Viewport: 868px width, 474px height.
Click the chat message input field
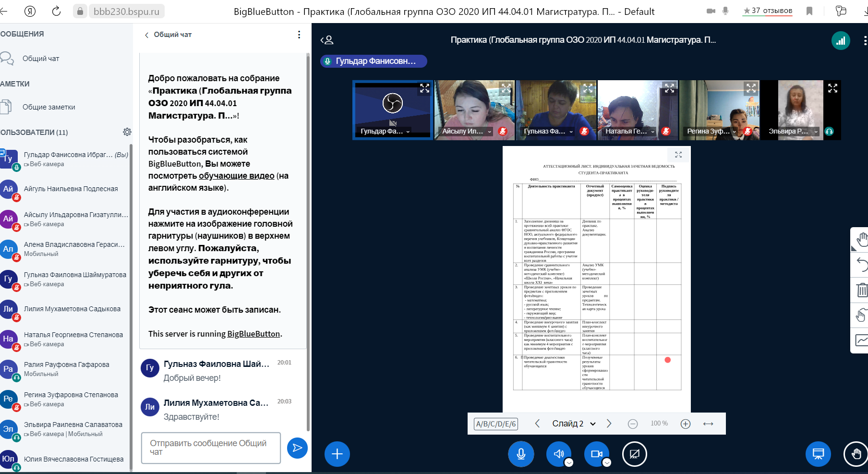pyautogui.click(x=211, y=448)
